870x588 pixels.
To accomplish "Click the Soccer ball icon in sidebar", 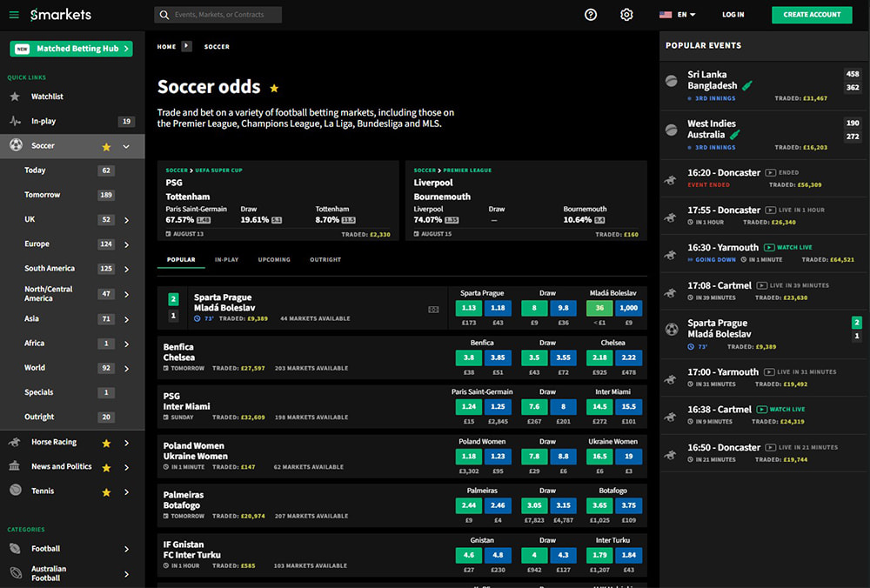I will click(x=16, y=145).
